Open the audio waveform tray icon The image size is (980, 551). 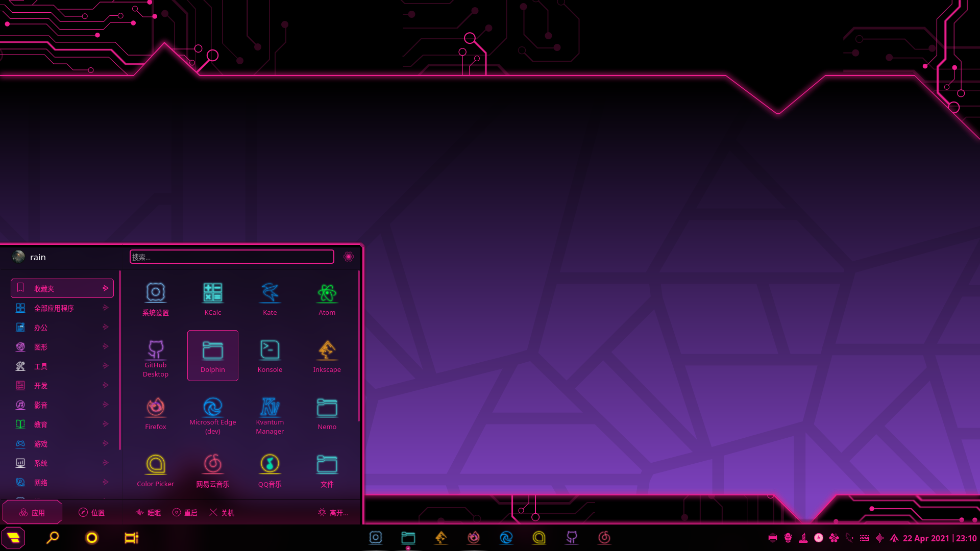(x=880, y=538)
